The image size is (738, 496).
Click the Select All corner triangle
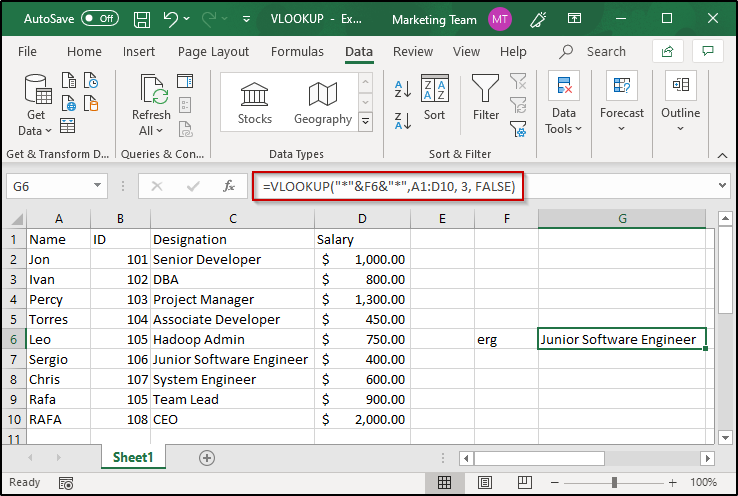[x=17, y=219]
